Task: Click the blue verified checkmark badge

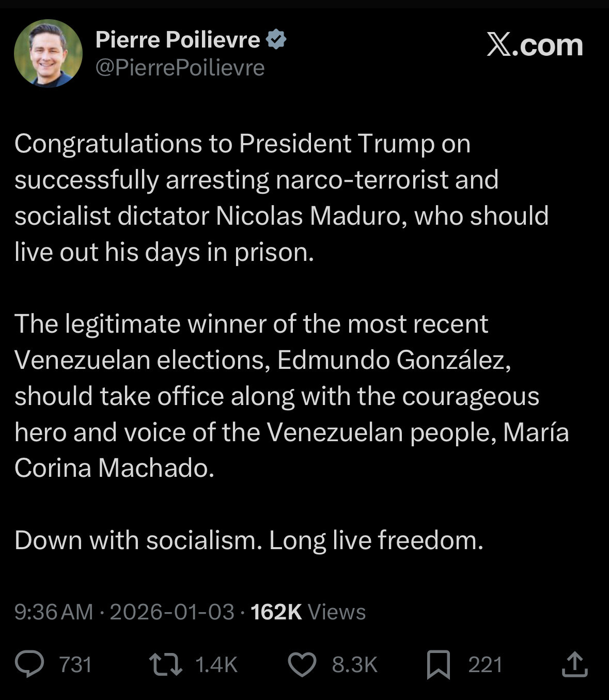Action: [276, 40]
